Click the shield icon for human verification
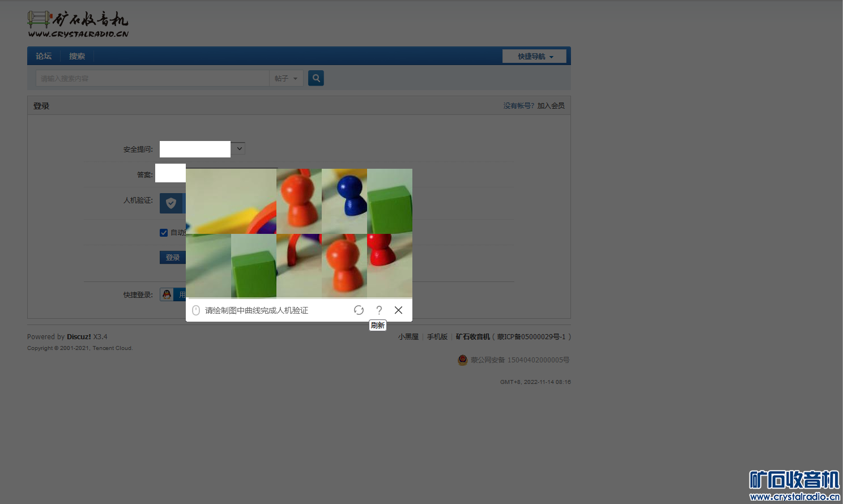844x504 pixels. point(171,203)
